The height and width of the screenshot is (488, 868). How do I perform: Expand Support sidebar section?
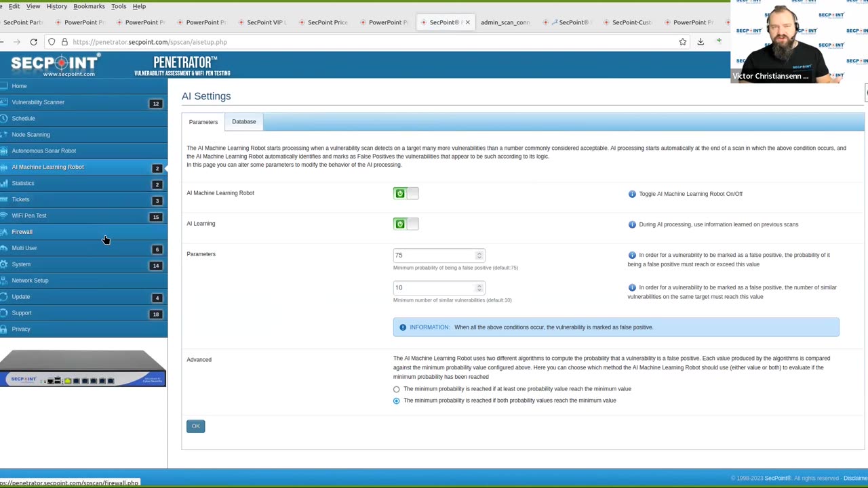[x=83, y=314]
